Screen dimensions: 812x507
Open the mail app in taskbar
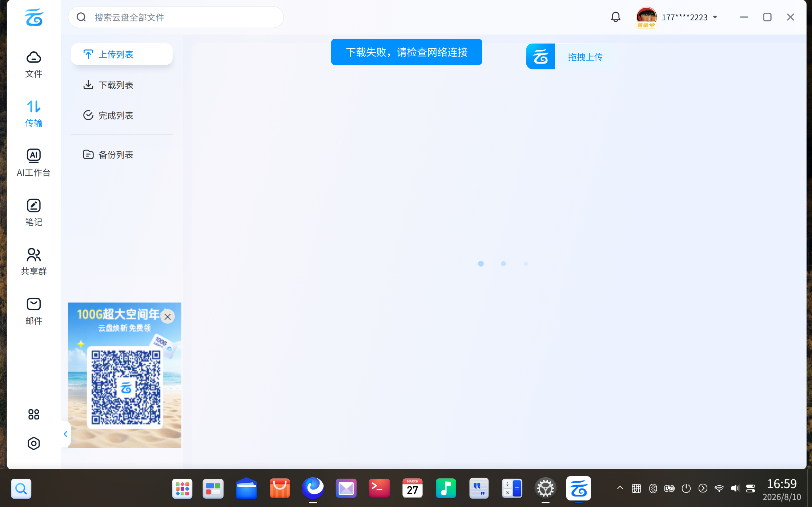point(346,488)
